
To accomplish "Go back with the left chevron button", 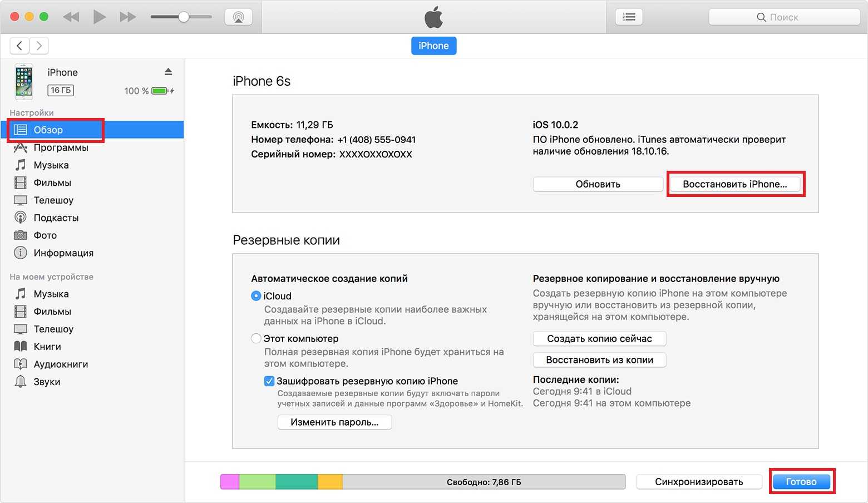I will click(x=19, y=46).
